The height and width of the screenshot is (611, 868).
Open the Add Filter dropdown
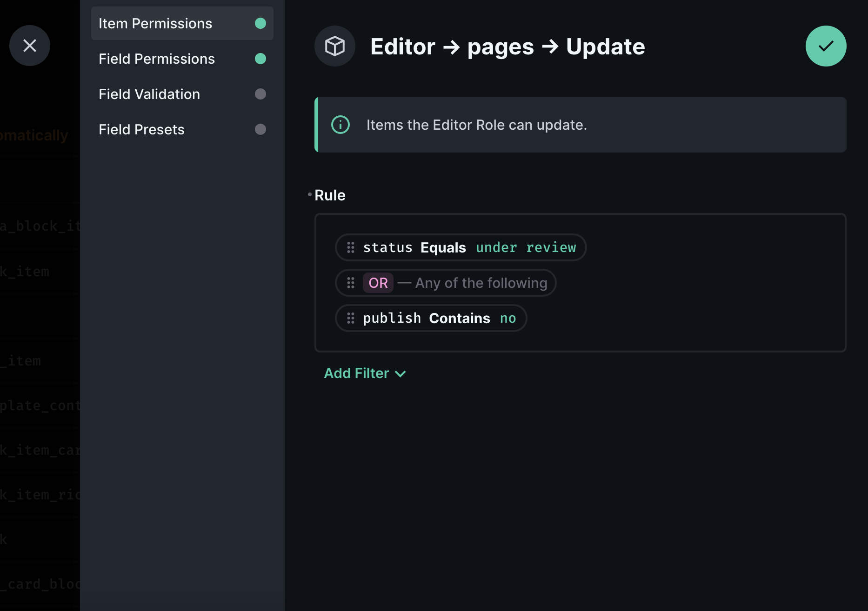click(x=365, y=373)
